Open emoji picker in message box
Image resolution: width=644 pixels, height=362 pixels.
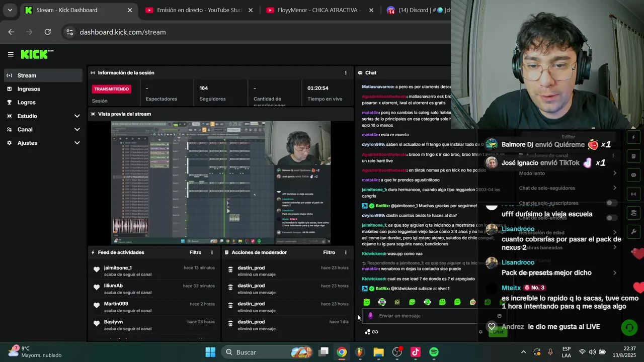(x=499, y=316)
